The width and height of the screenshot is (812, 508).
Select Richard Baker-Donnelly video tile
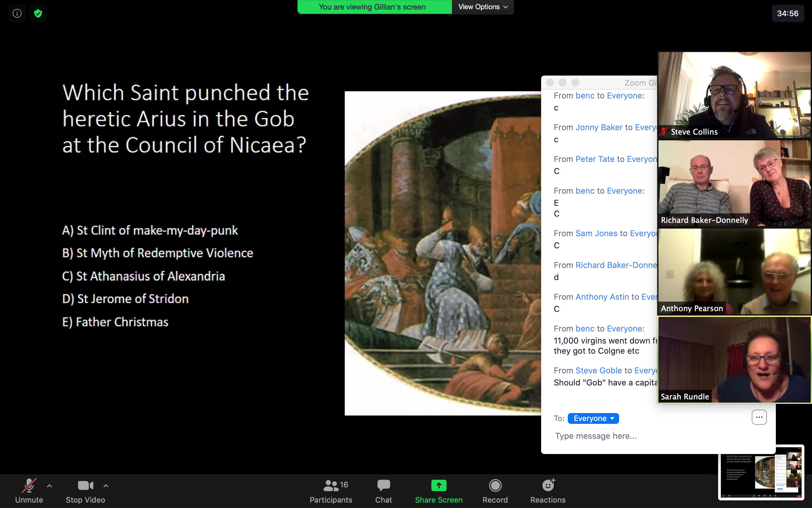[x=735, y=183]
